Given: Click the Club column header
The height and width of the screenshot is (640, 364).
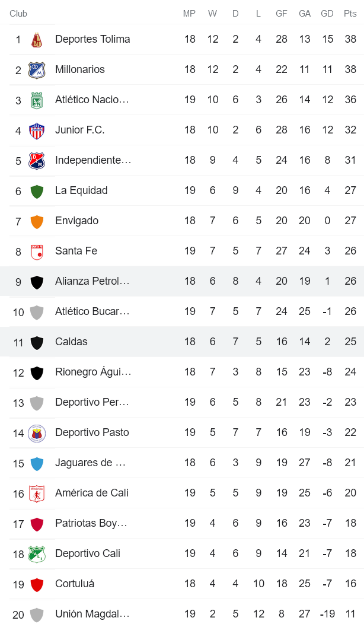Looking at the screenshot, I should [x=18, y=13].
